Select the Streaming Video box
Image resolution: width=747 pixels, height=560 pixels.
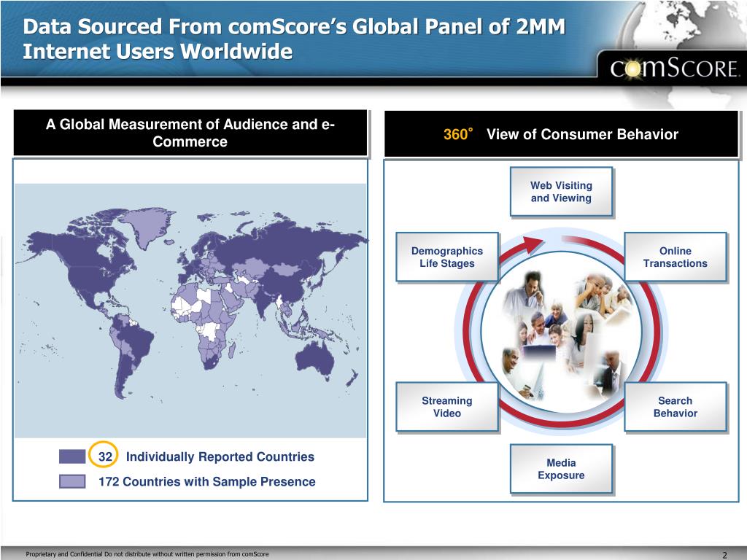point(447,407)
